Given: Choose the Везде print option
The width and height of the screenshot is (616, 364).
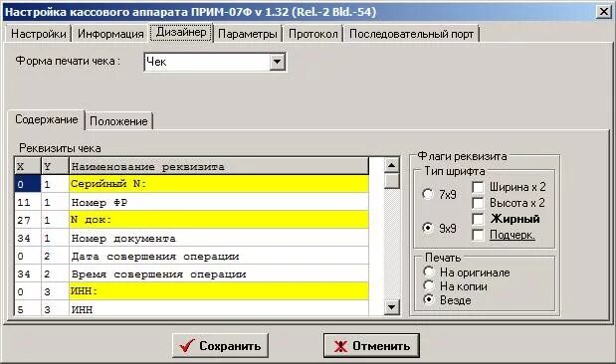Looking at the screenshot, I should click(429, 300).
